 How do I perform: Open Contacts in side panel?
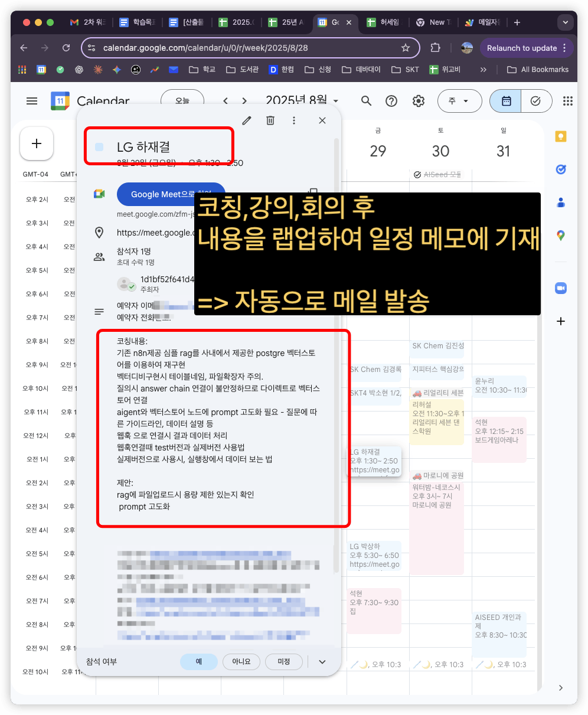pyautogui.click(x=561, y=203)
